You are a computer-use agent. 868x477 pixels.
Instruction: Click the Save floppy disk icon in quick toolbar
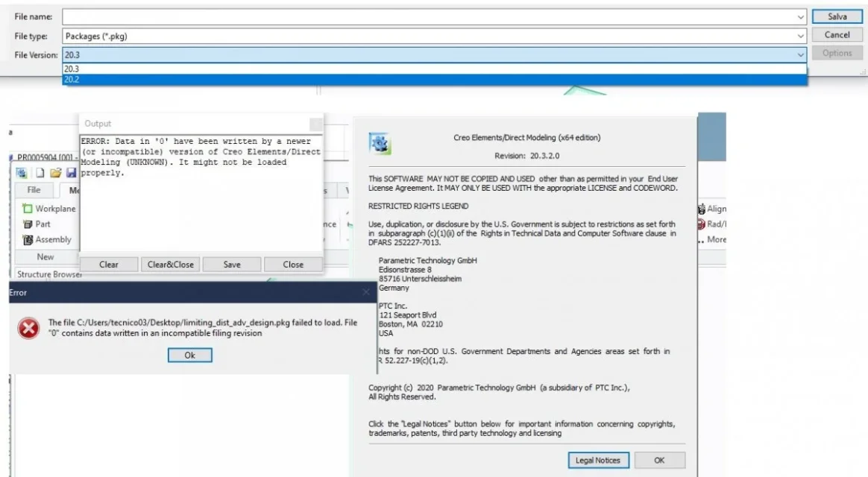pos(71,173)
